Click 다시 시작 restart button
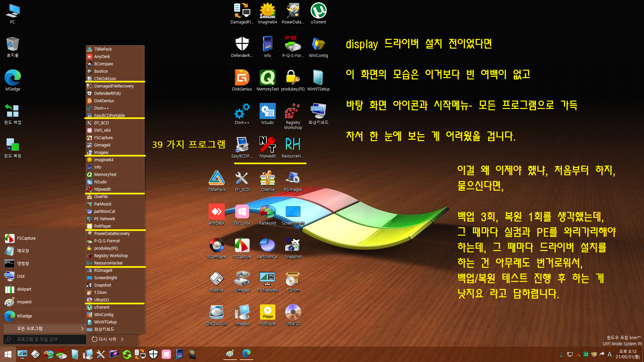Image resolution: width=644 pixels, height=362 pixels. (104, 339)
